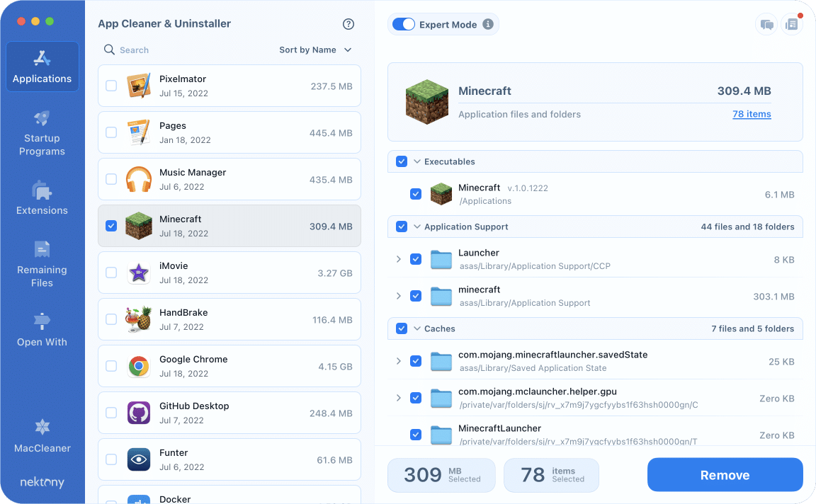
Task: Click the Pixelmator app icon
Action: [x=139, y=86]
